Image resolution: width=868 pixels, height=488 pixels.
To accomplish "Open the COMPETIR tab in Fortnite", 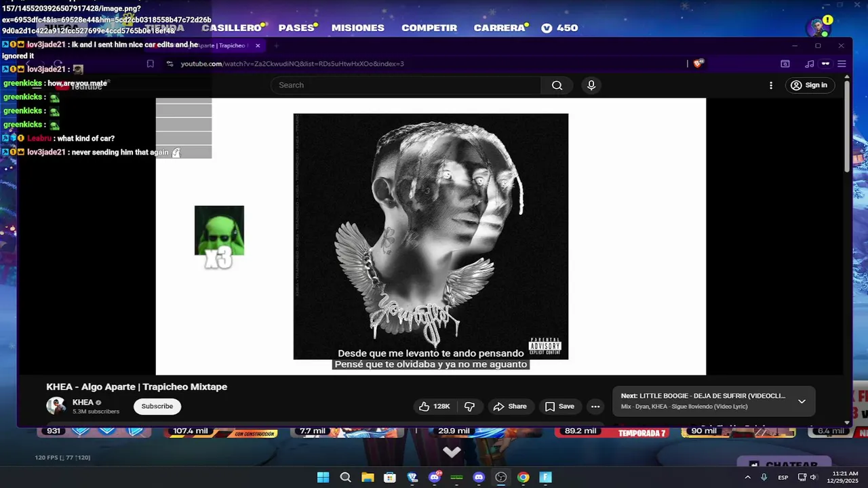I will coord(429,28).
